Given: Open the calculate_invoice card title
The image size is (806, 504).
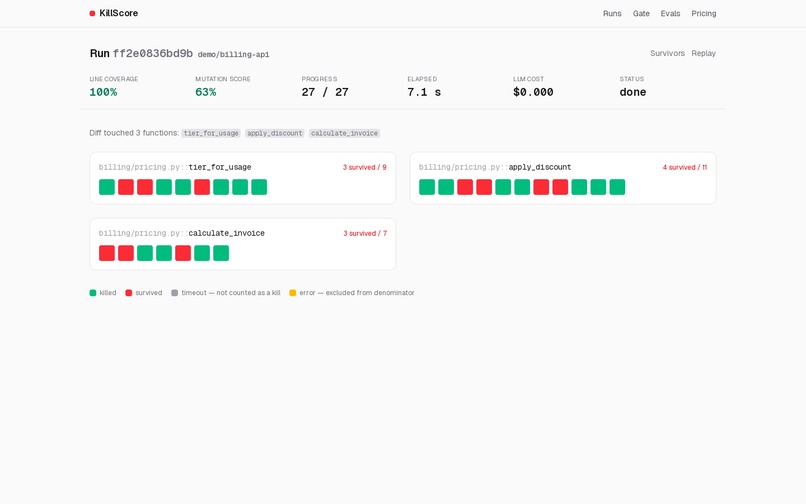Looking at the screenshot, I should (x=181, y=233).
